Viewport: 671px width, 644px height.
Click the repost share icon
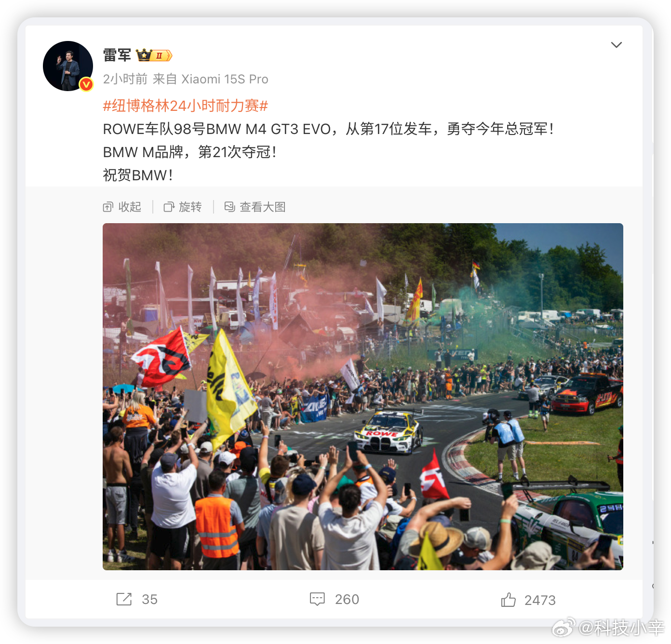[124, 599]
